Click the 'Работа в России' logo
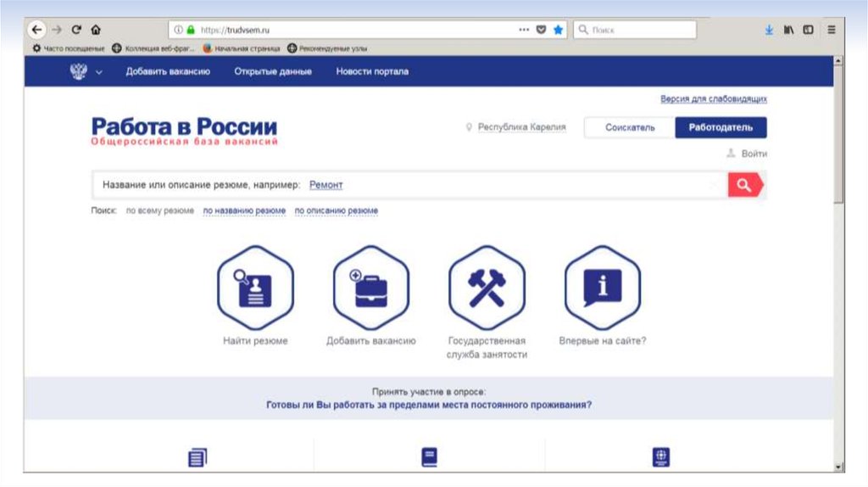 coord(184,131)
